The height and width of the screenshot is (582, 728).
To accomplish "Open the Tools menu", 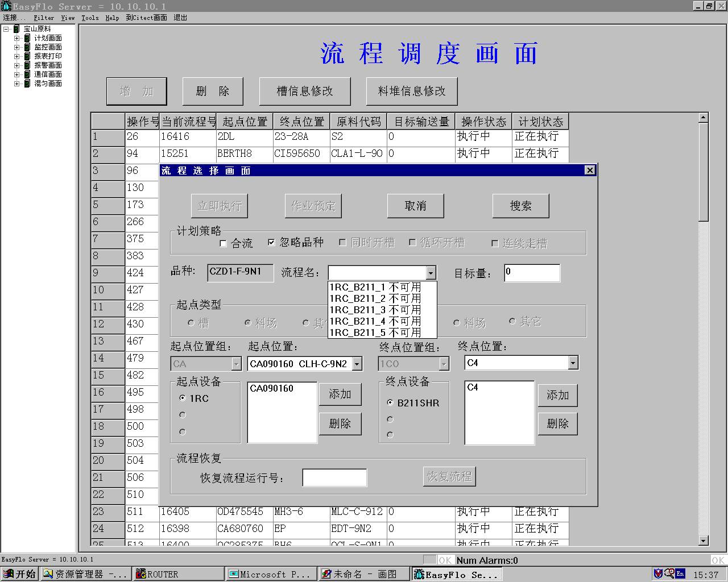I will tap(90, 18).
